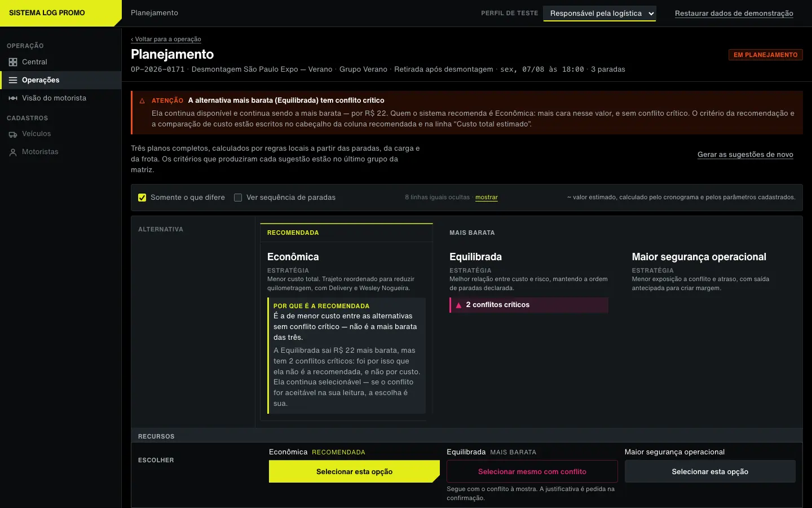Image resolution: width=812 pixels, height=508 pixels.
Task: Click Selecionar mesmo com conflito button
Action: (x=532, y=472)
